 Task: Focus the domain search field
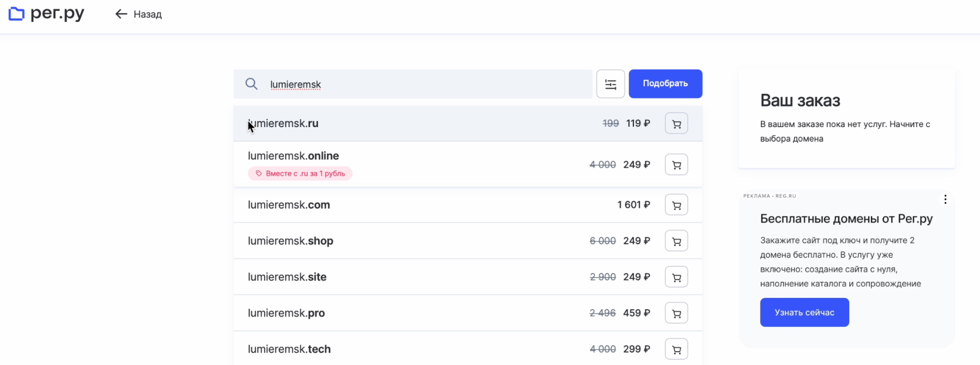click(421, 84)
